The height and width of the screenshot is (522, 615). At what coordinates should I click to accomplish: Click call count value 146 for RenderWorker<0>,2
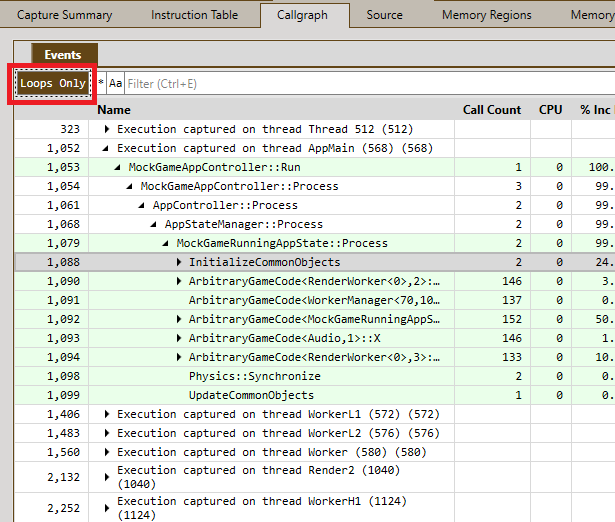(512, 281)
